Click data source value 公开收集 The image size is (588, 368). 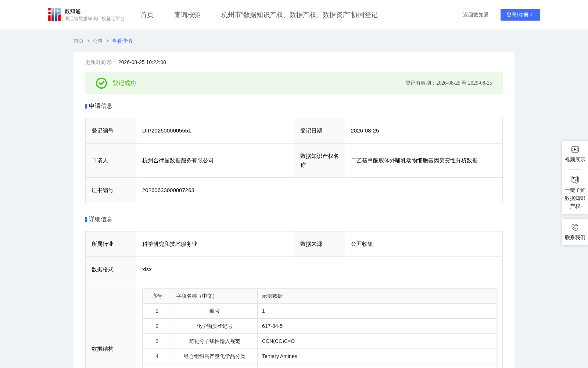(362, 244)
